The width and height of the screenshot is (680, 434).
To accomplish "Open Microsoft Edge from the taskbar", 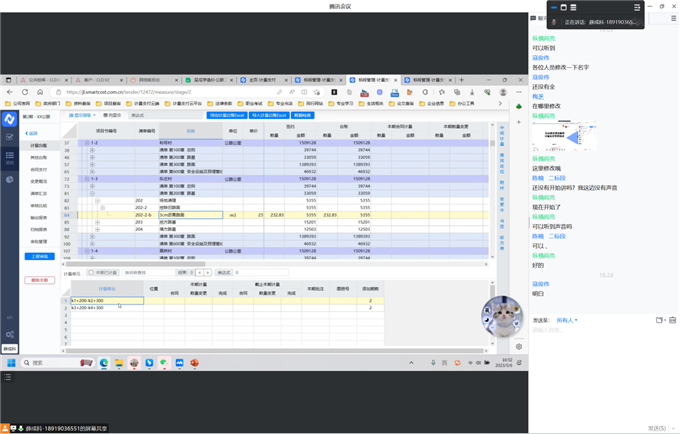I will pyautogui.click(x=104, y=363).
